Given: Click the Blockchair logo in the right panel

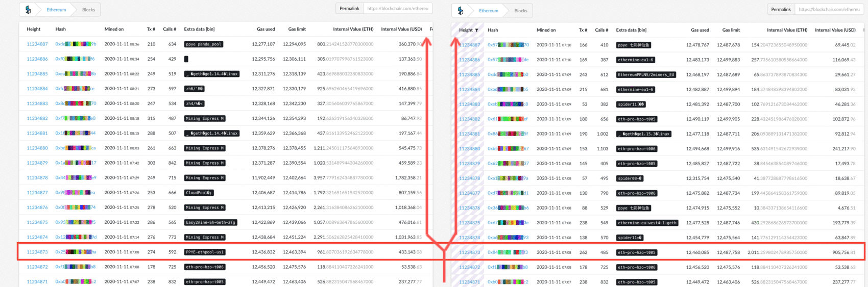Looking at the screenshot, I should point(461,11).
